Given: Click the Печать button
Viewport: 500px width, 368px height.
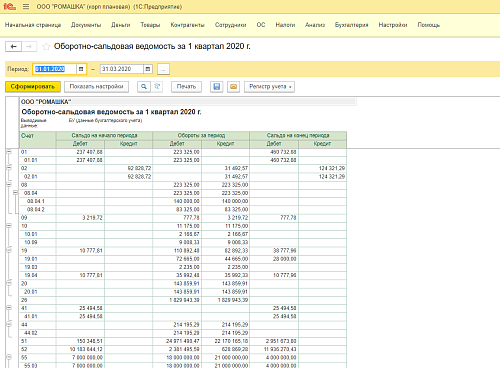Looking at the screenshot, I should click(x=186, y=87).
